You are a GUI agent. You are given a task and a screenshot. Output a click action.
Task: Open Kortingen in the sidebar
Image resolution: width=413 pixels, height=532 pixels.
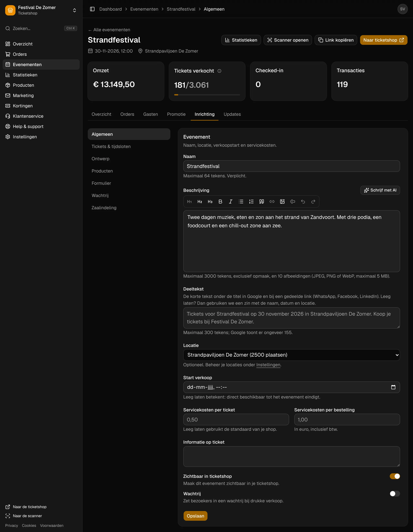(41, 106)
